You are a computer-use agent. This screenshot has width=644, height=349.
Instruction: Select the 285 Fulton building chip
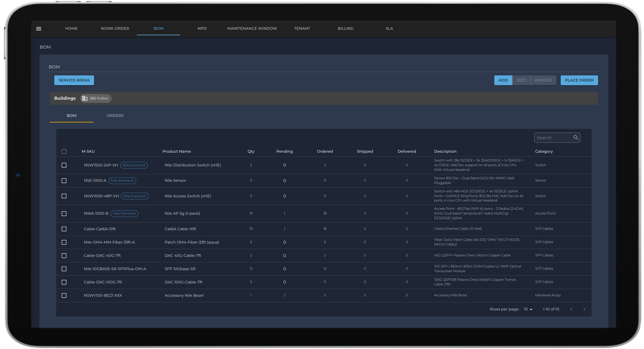pyautogui.click(x=96, y=98)
